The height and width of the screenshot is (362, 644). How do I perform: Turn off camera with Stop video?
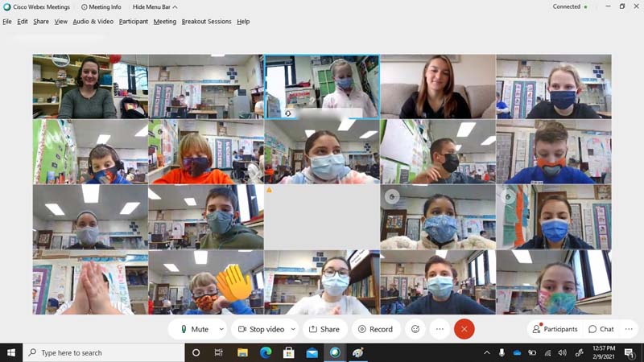(261, 329)
